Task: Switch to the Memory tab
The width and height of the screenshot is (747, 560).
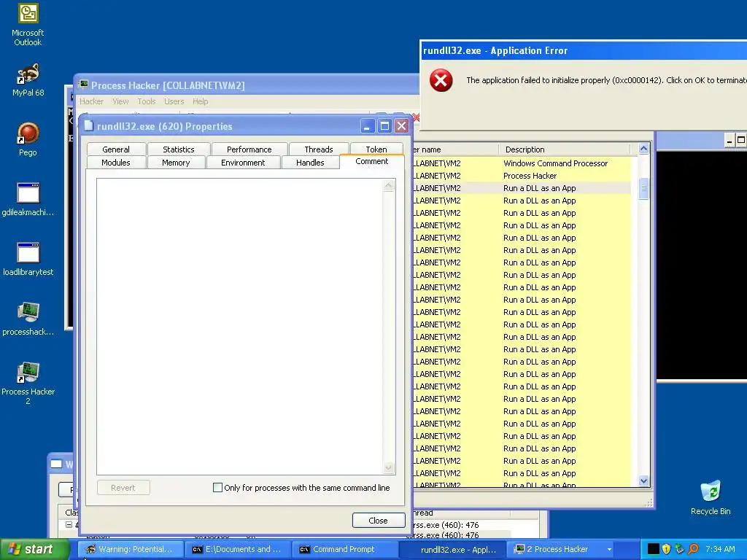Action: [176, 163]
